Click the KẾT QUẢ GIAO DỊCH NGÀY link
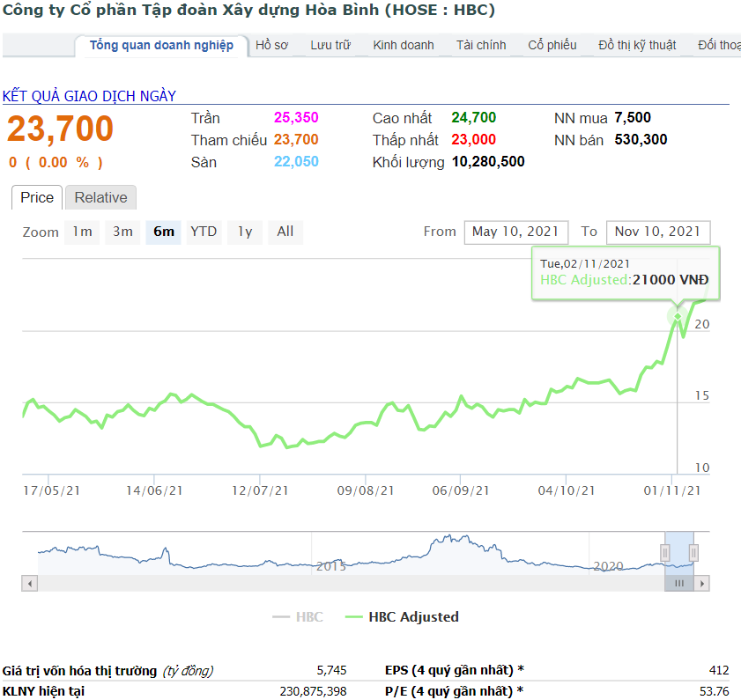This screenshot has width=741, height=700. [x=89, y=96]
